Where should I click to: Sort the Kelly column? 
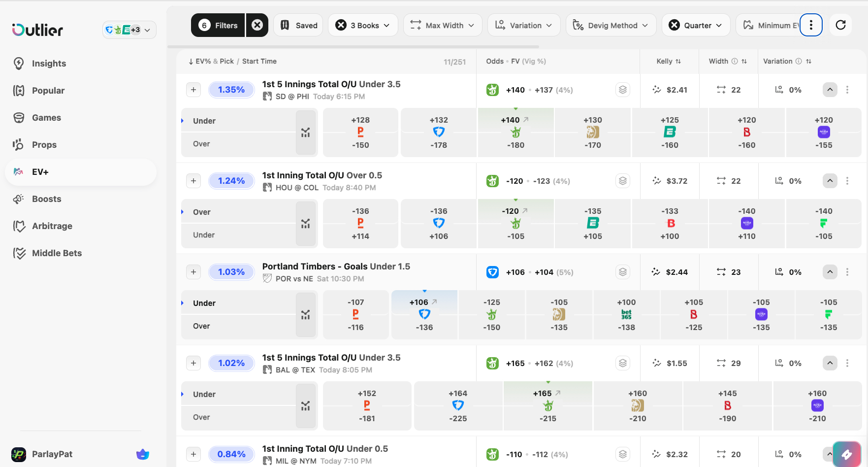(669, 61)
